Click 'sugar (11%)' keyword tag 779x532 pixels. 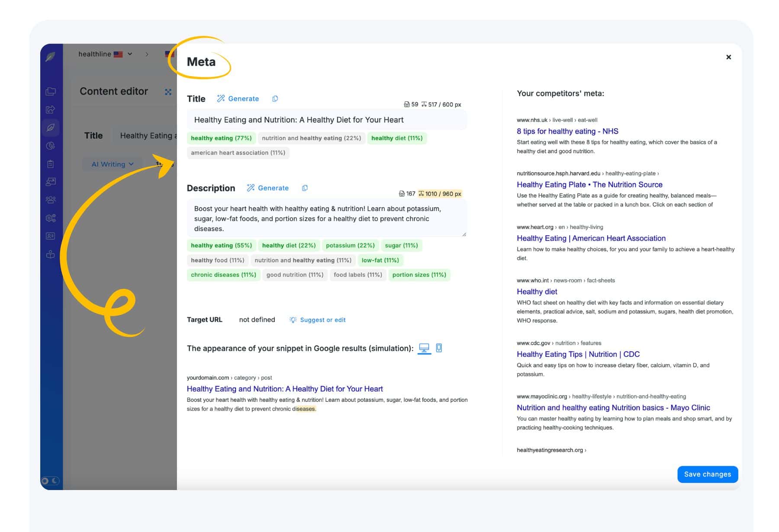pyautogui.click(x=402, y=245)
